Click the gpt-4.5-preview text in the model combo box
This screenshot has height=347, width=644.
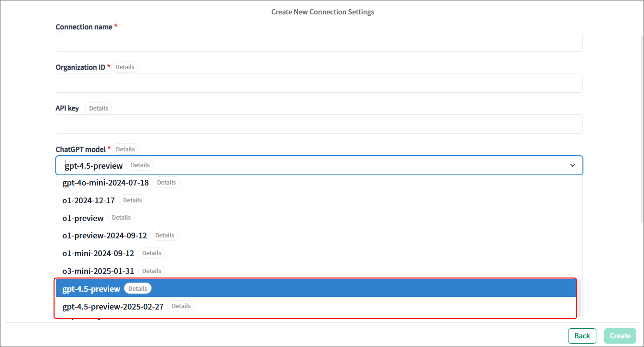click(x=94, y=165)
